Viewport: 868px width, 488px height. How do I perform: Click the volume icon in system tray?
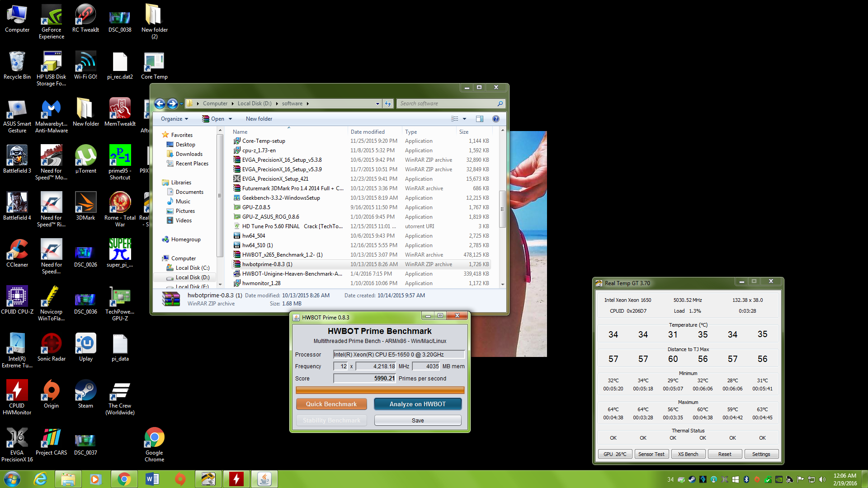tap(822, 479)
